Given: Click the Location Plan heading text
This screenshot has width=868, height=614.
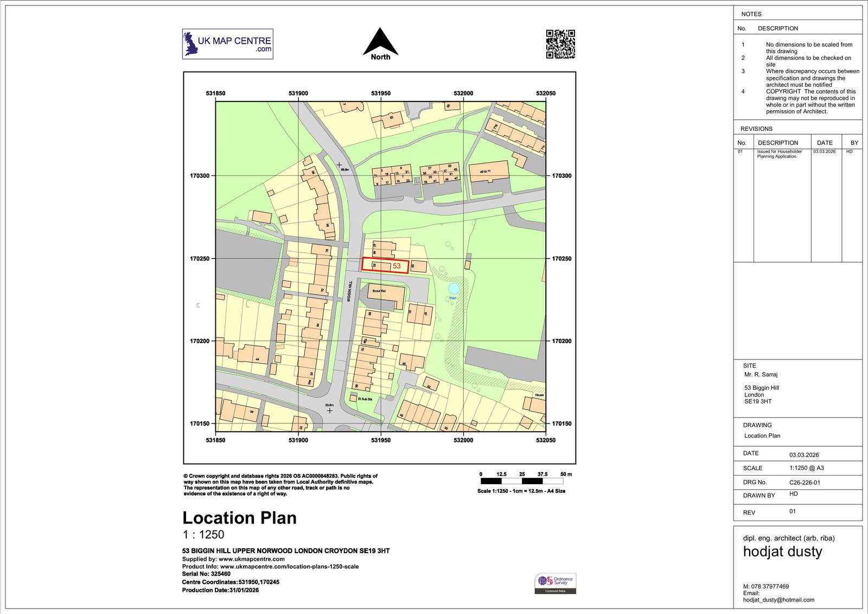Looking at the screenshot, I should click(239, 518).
